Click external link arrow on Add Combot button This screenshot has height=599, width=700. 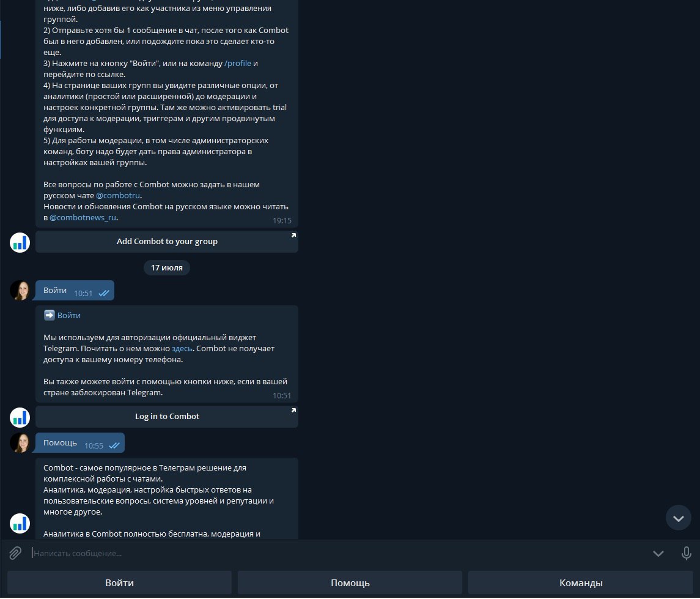tap(293, 235)
